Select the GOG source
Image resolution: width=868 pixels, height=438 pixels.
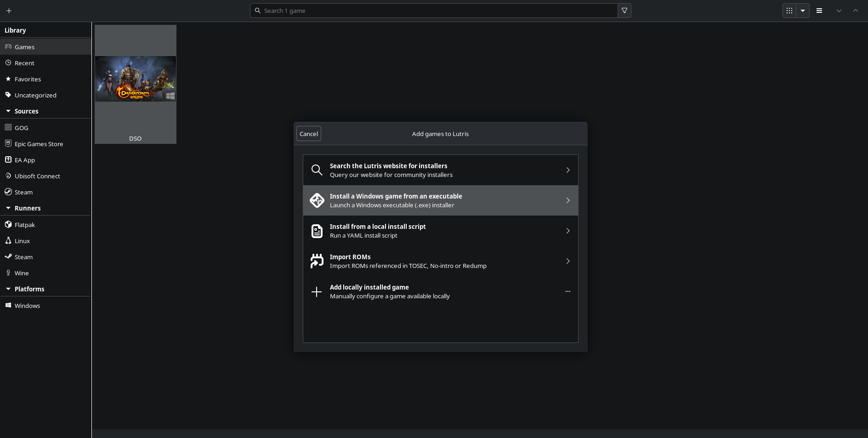45,128
